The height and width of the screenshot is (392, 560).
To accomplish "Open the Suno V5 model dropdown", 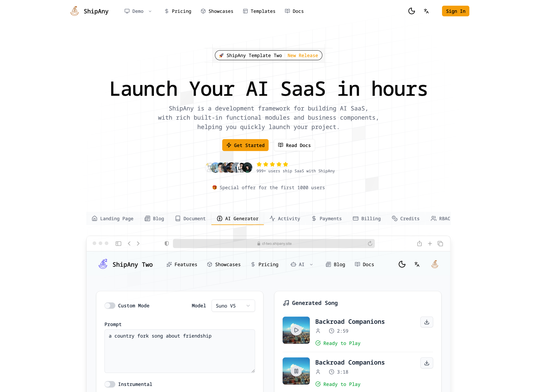I will pyautogui.click(x=233, y=306).
